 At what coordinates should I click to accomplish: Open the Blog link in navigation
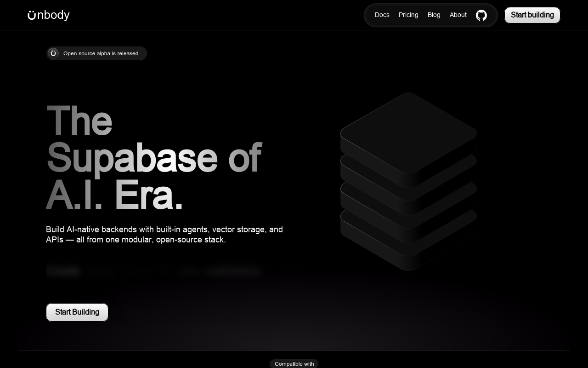[434, 15]
